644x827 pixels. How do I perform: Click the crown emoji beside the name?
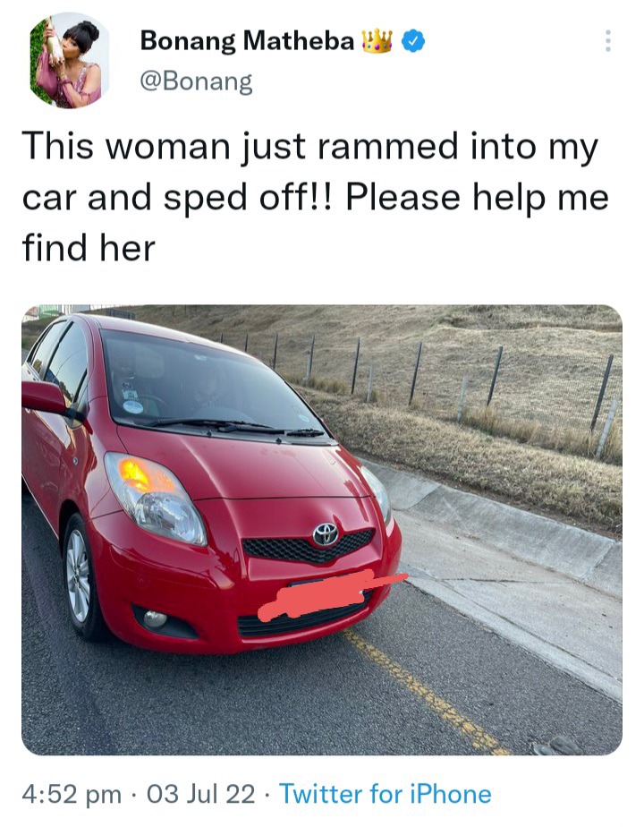[x=377, y=41]
